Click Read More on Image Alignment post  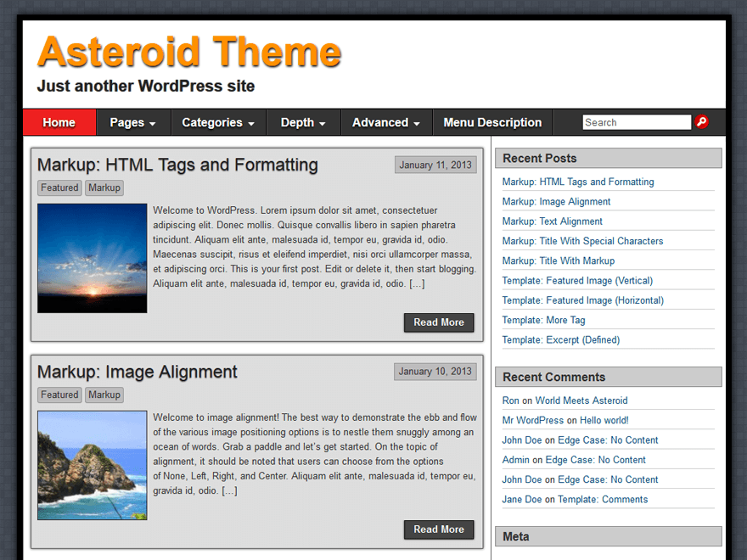pyautogui.click(x=439, y=529)
